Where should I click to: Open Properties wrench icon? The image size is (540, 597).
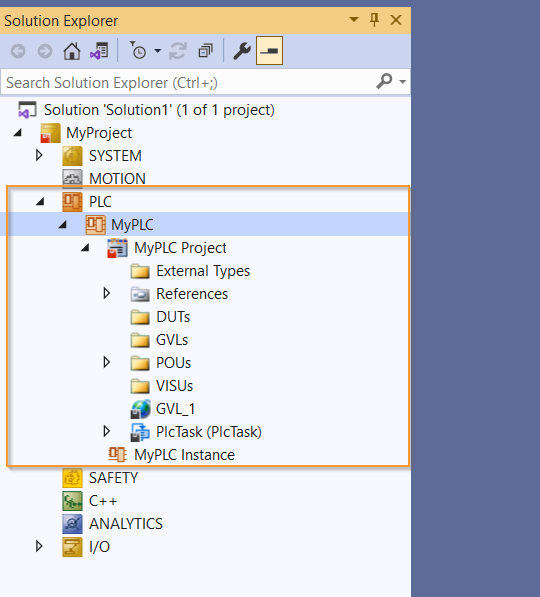click(241, 51)
